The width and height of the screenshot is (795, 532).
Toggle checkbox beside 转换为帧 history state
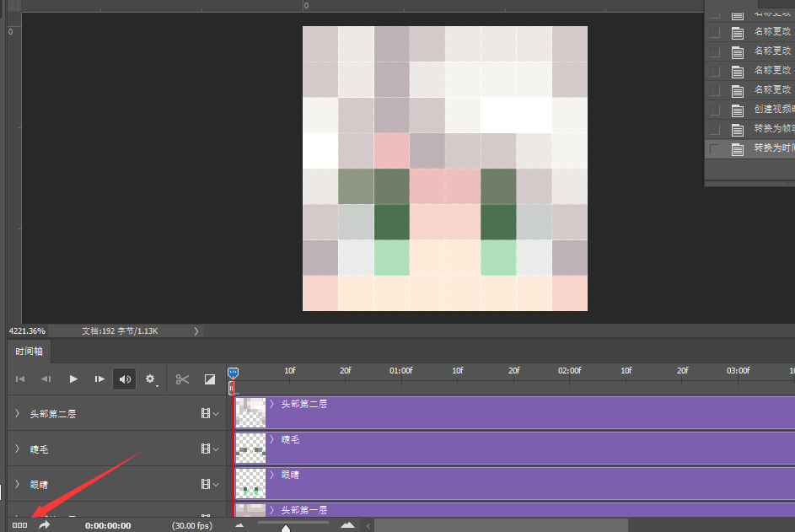coord(715,129)
